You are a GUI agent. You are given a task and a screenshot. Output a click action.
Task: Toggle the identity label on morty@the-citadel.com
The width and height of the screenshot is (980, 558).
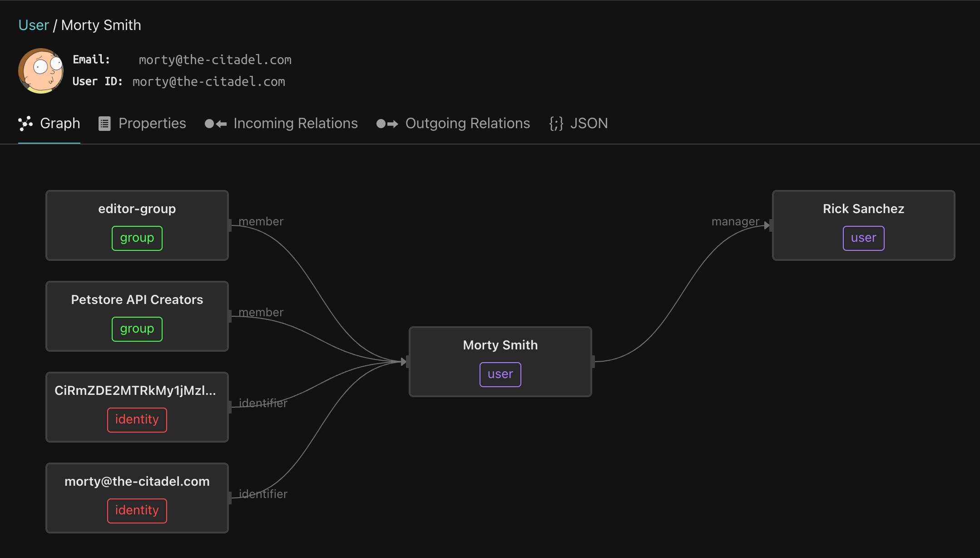pos(136,509)
